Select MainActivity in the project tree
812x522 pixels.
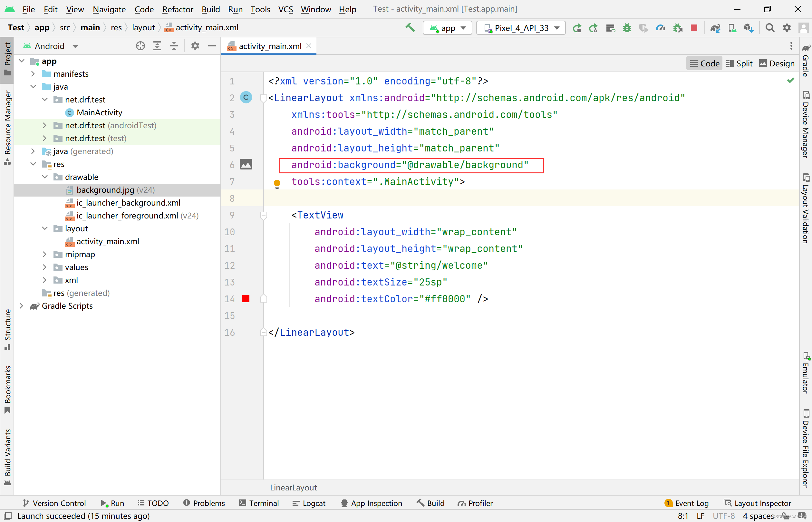99,112
